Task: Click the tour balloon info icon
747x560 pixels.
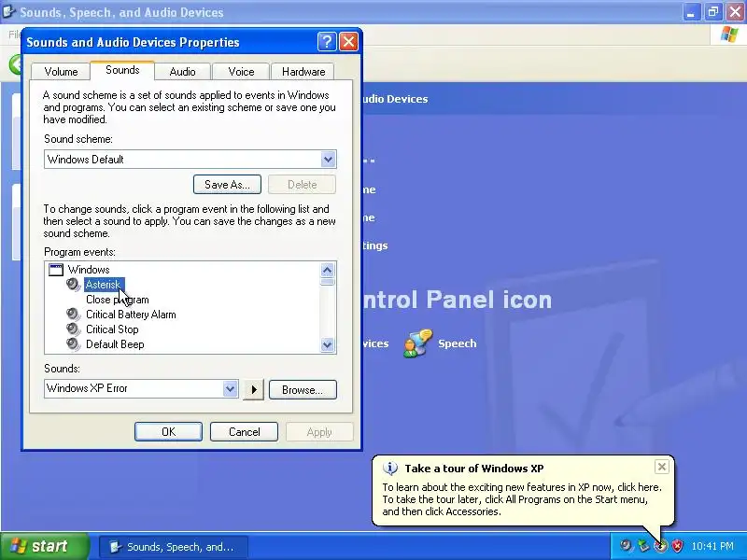Action: [390, 469]
